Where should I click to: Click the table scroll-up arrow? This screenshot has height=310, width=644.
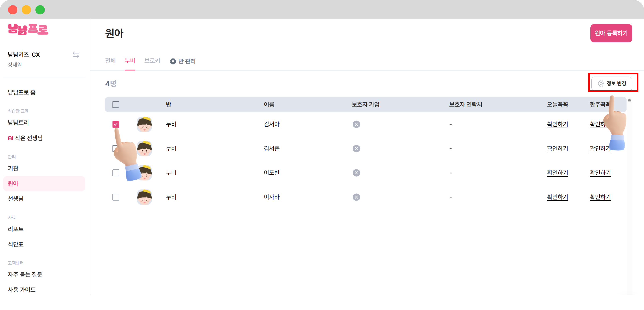pyautogui.click(x=629, y=100)
